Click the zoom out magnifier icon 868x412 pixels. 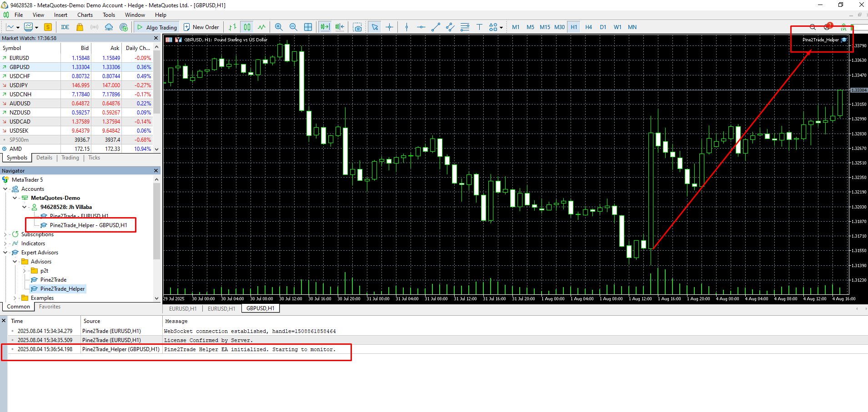(x=293, y=27)
